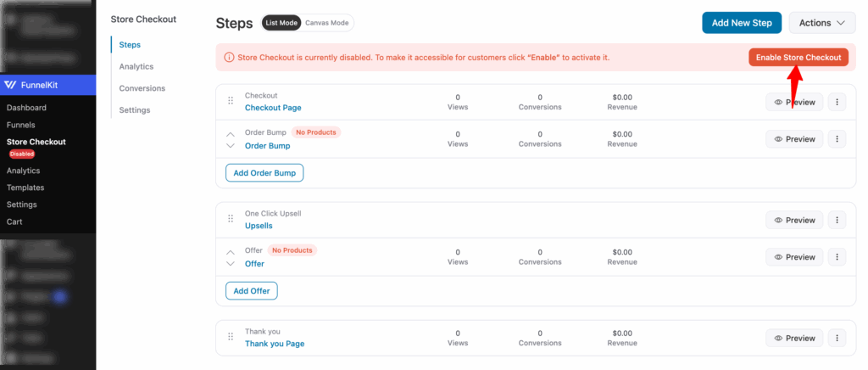868x370 pixels.
Task: Preview the Checkout Page step
Action: point(794,102)
